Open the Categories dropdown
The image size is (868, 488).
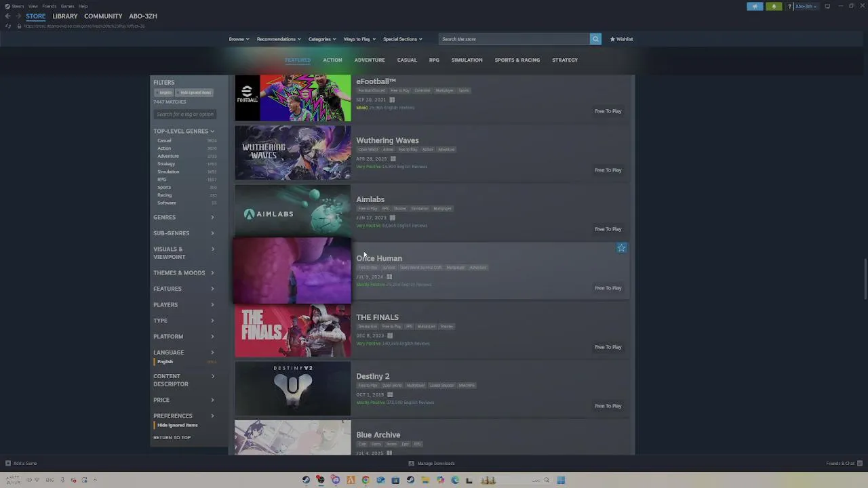click(x=321, y=39)
